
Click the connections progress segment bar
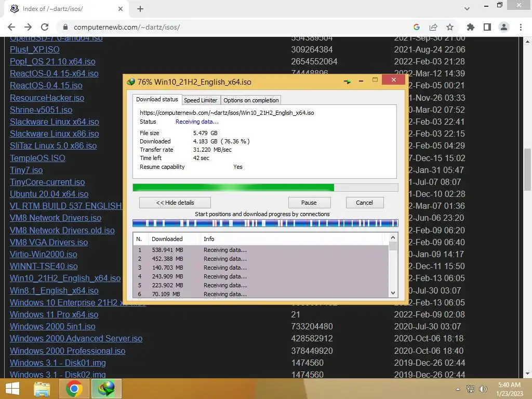(x=265, y=223)
